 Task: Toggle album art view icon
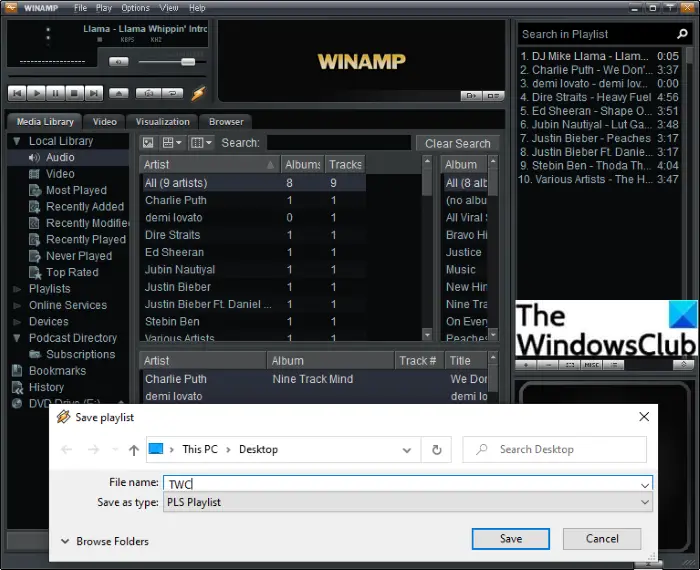(148, 143)
